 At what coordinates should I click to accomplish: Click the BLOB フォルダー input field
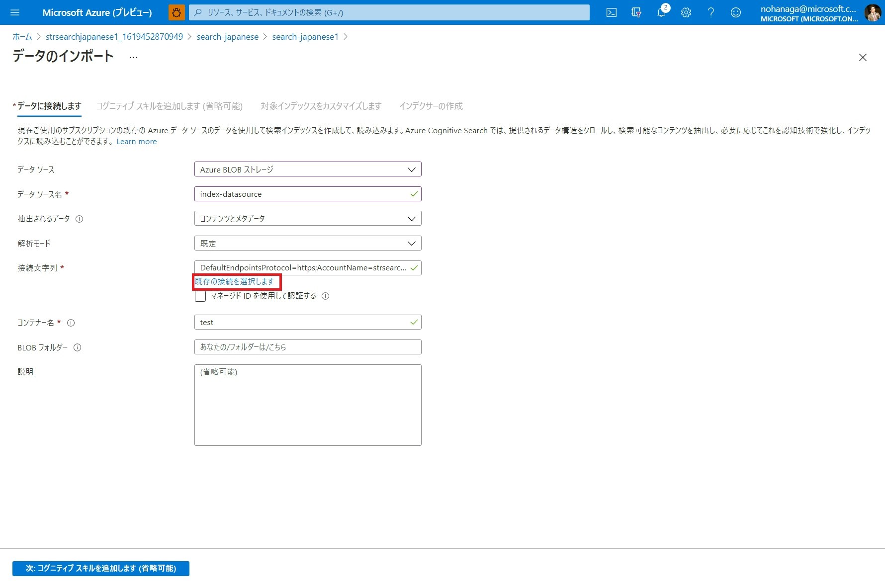(308, 347)
